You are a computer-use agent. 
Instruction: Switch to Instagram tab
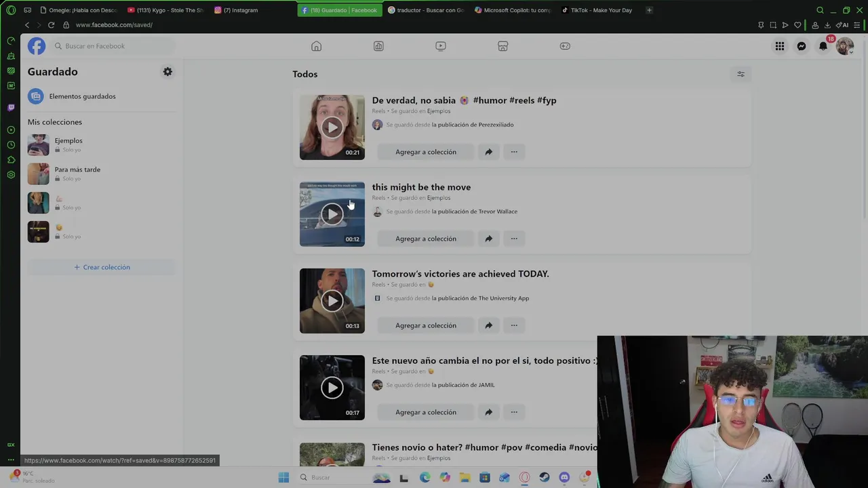pos(252,10)
